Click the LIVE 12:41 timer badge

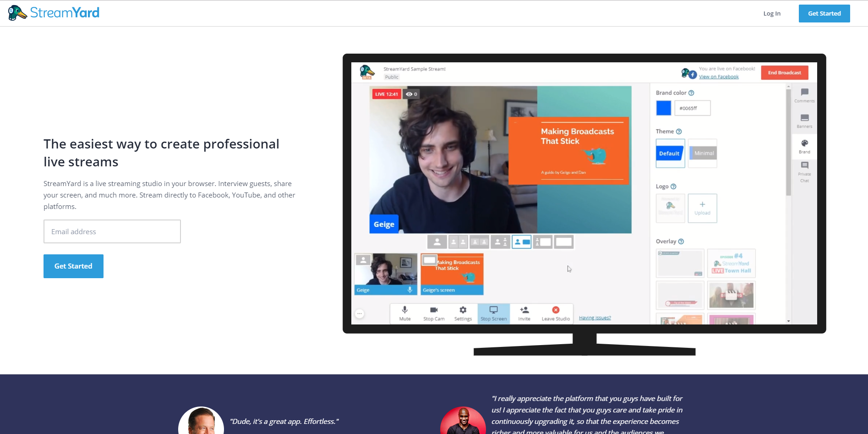pyautogui.click(x=386, y=94)
